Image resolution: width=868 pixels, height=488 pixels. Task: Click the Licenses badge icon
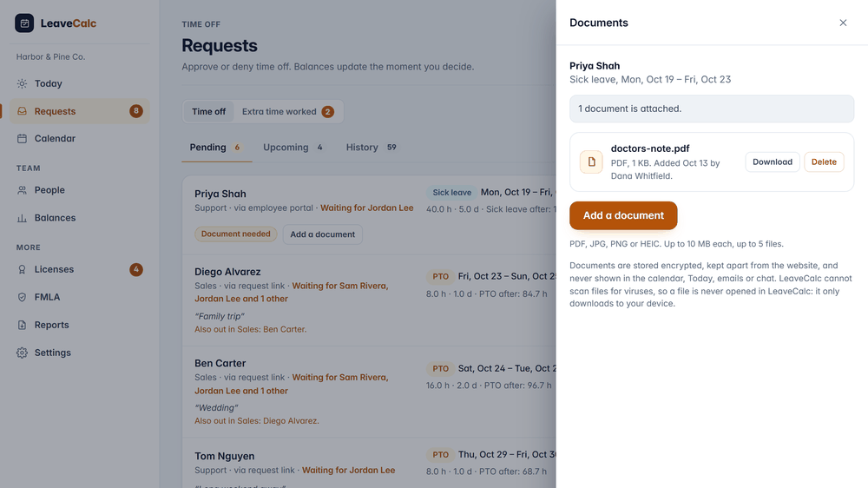point(22,269)
